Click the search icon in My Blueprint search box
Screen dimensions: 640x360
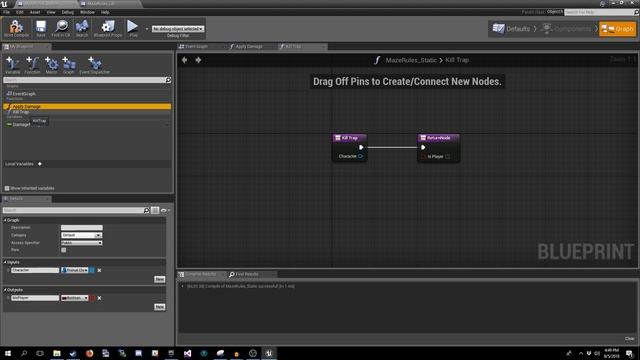(x=168, y=80)
